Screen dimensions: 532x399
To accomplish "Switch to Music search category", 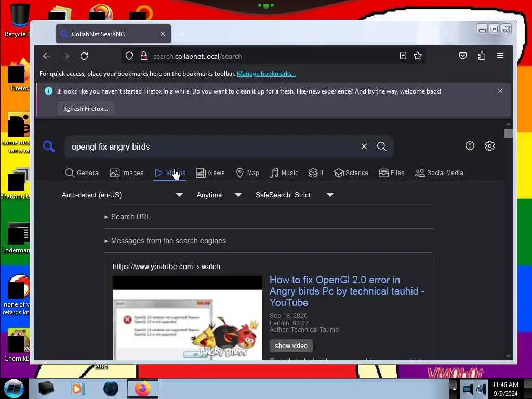I will (284, 172).
